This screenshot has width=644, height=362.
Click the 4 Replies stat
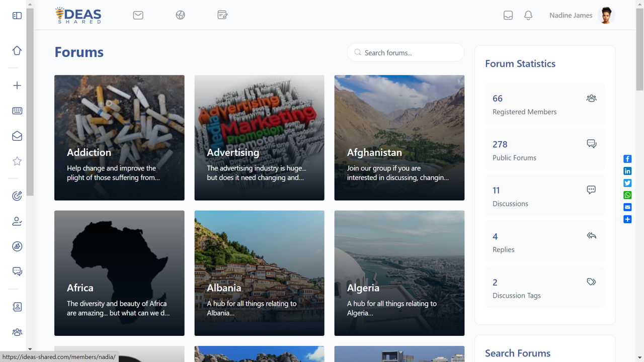pos(545,241)
